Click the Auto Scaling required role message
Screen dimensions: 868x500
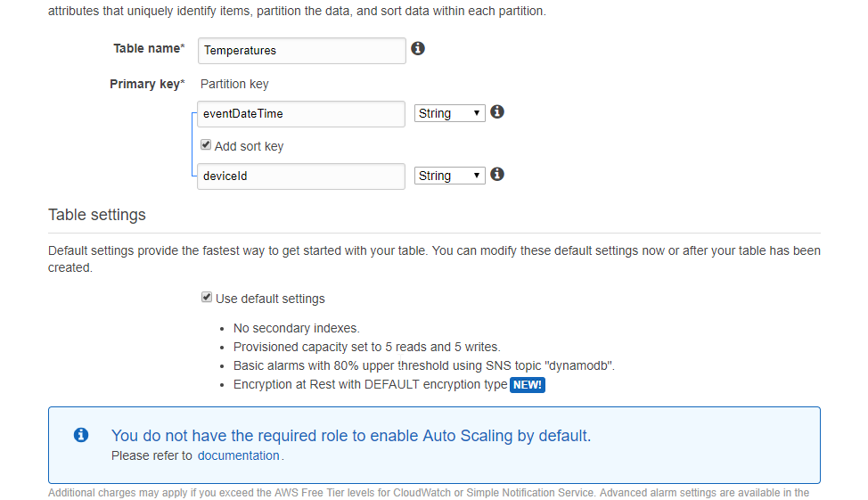pos(351,436)
